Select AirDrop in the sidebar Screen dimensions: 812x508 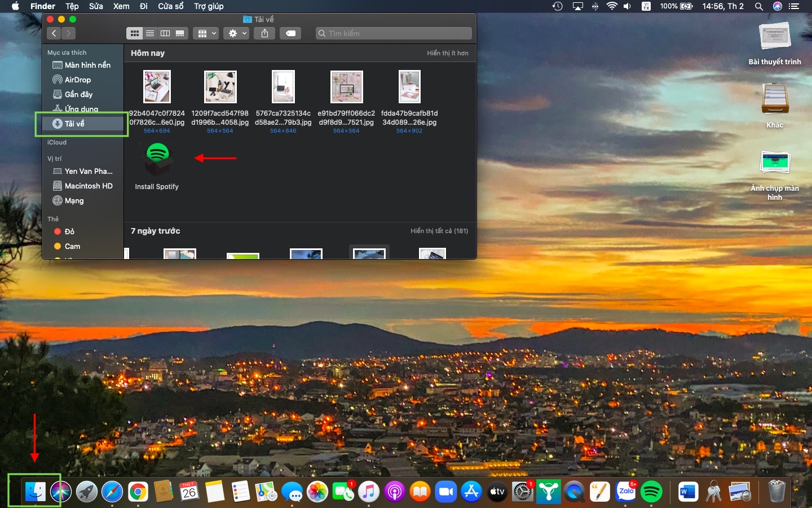[x=83, y=80]
